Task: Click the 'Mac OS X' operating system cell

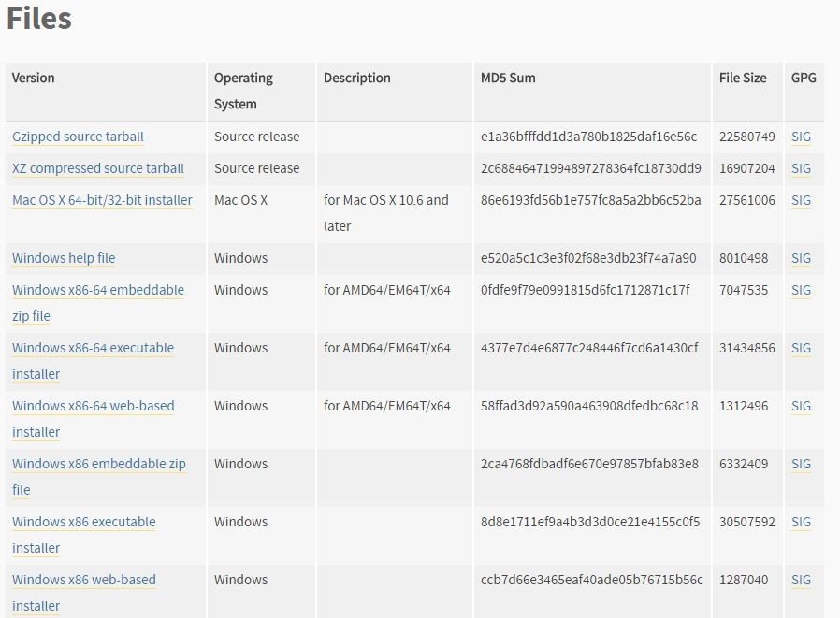Action: click(x=240, y=200)
